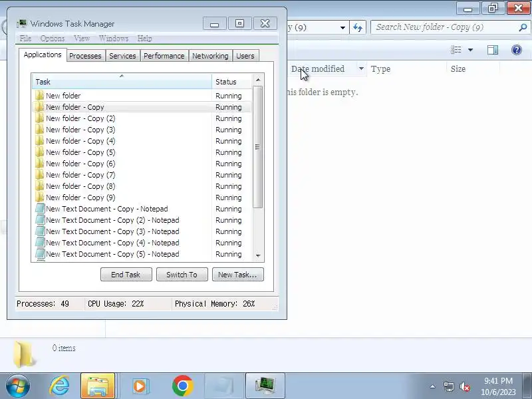Switch to the Processes tab

pos(85,56)
